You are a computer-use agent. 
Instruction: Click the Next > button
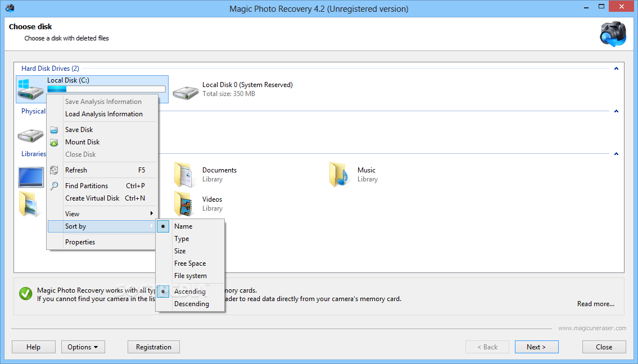pos(536,347)
